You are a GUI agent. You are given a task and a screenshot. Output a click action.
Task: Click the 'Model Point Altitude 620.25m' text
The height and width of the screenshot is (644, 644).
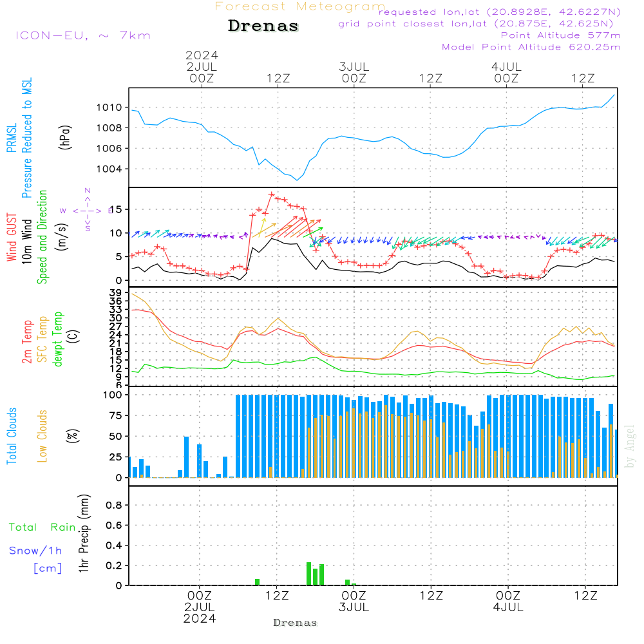click(x=531, y=47)
